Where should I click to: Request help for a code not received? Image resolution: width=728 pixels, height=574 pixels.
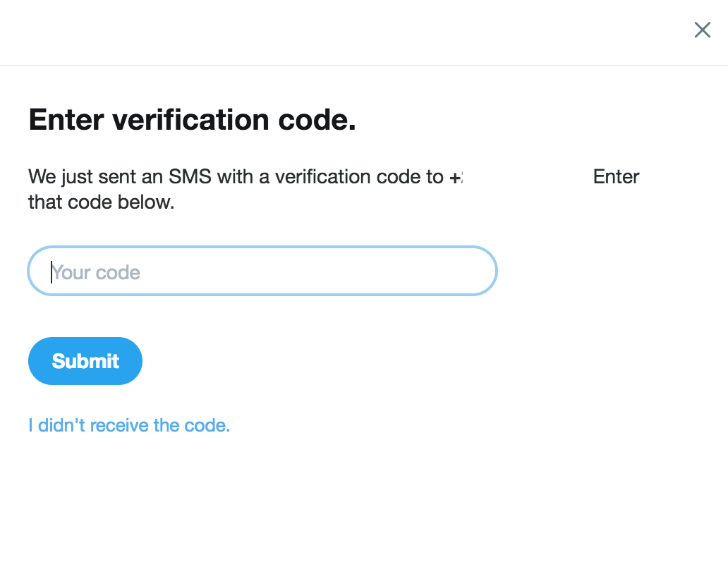click(x=129, y=425)
